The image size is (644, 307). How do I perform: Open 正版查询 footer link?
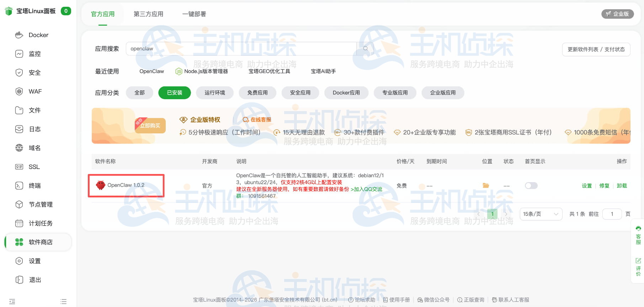click(x=471, y=300)
